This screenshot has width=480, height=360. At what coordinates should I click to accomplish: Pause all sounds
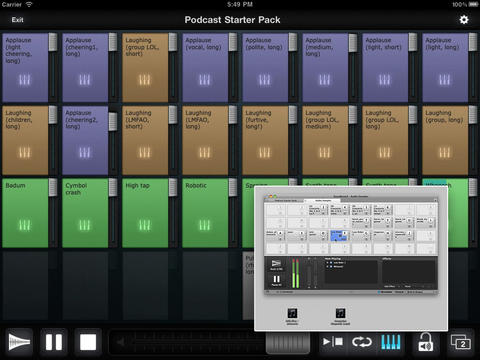(x=54, y=342)
